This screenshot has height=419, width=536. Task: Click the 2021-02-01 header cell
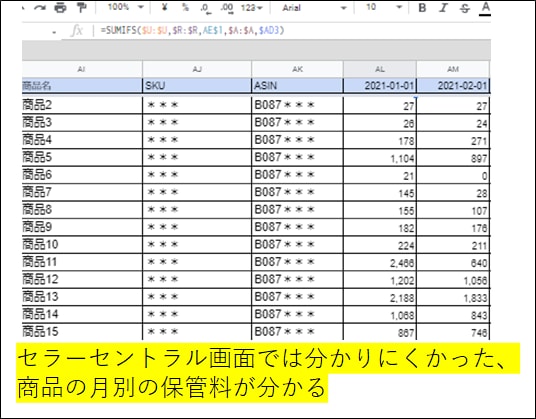tap(453, 85)
